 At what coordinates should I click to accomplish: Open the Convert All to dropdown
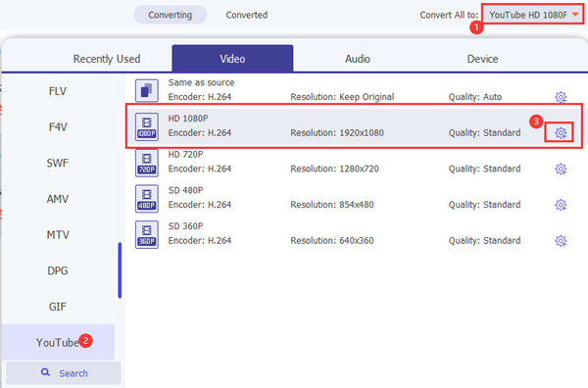532,15
